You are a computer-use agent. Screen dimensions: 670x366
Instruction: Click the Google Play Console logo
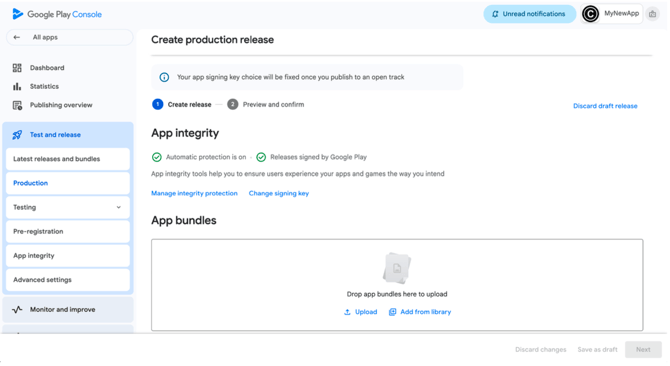57,14
